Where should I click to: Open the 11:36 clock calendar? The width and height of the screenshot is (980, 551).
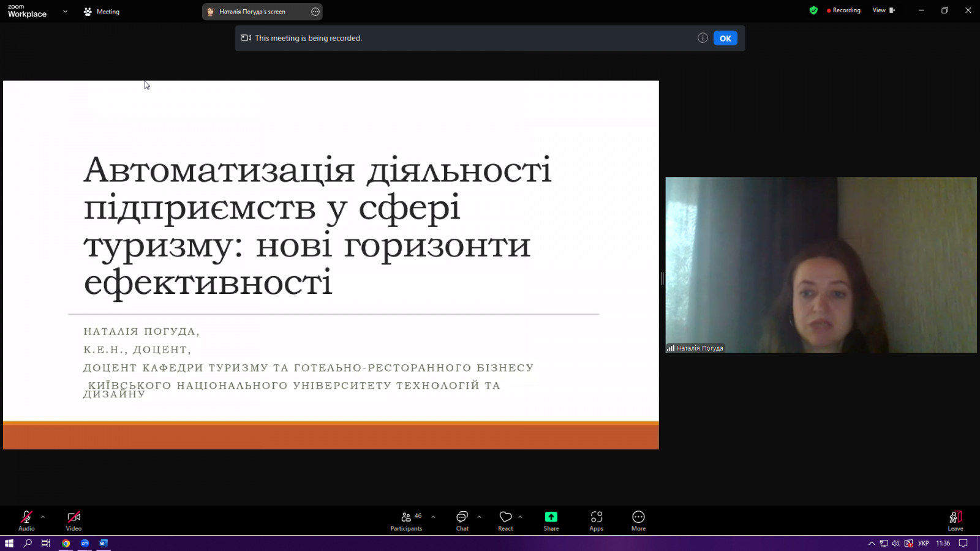[943, 543]
